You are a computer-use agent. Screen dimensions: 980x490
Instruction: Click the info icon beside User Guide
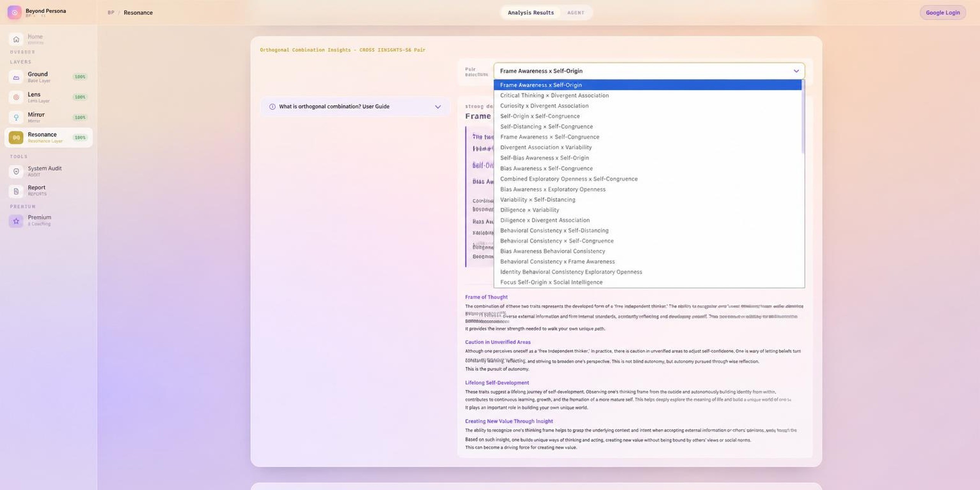point(272,106)
